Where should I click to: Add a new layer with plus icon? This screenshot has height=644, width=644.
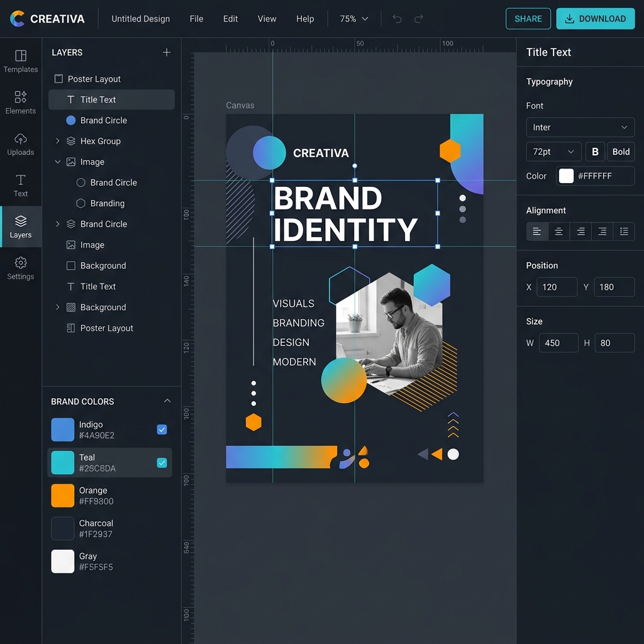point(166,52)
